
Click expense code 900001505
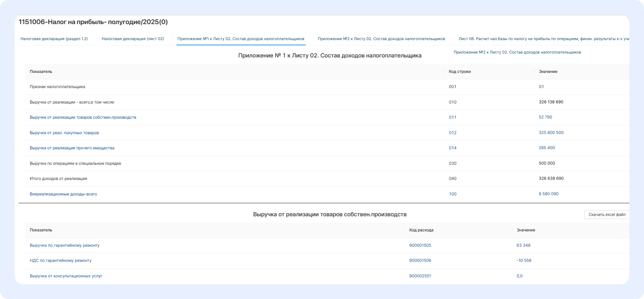coord(420,245)
